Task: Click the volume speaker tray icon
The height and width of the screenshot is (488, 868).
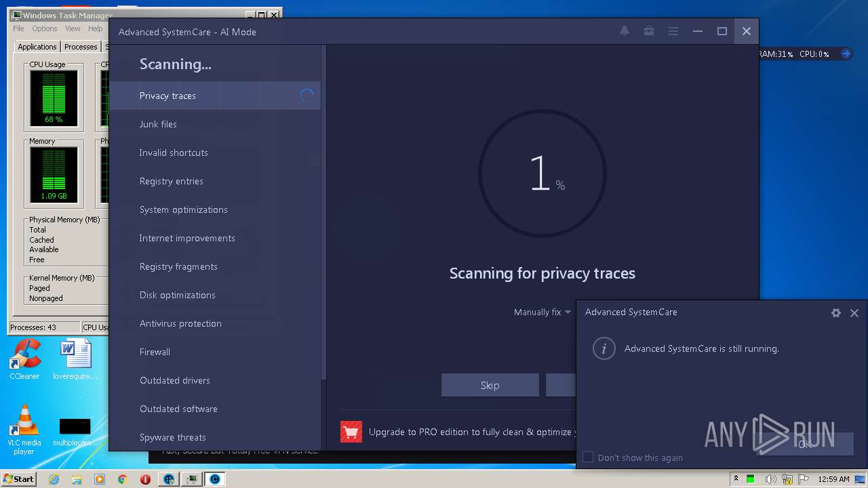Action: pos(770,479)
